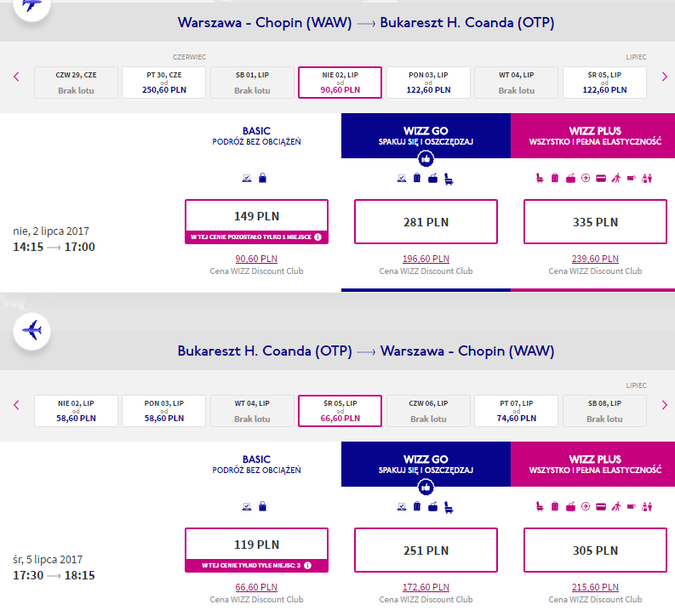Image resolution: width=675 pixels, height=616 pixels.
Task: Select return date PT 07, LIP 74,60 PLN
Action: [516, 411]
